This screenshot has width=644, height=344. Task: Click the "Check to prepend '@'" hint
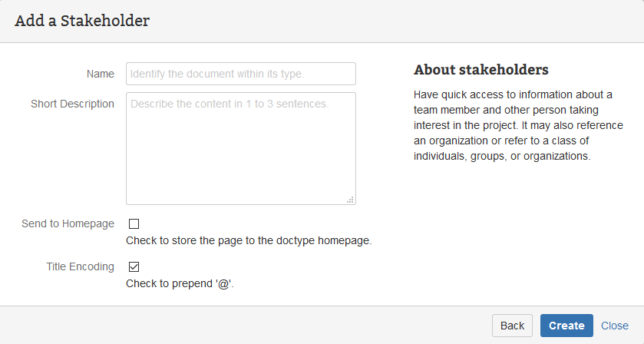179,283
